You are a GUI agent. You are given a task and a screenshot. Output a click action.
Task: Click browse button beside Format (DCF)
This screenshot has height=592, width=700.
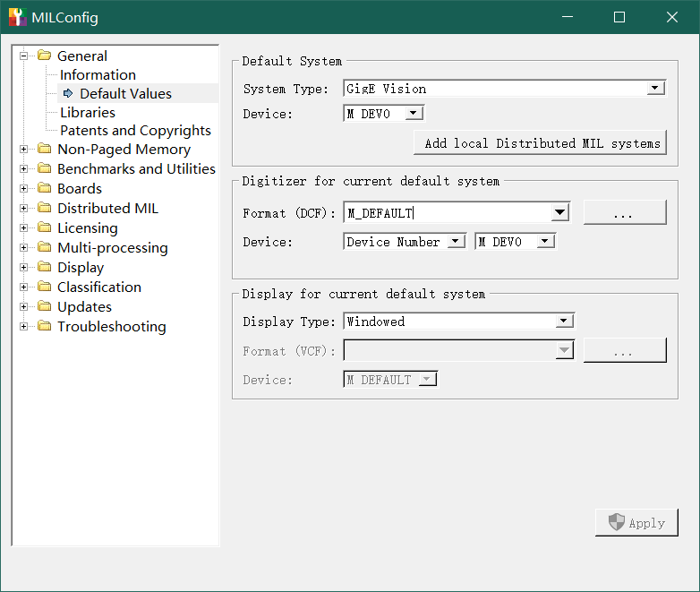pyautogui.click(x=625, y=212)
